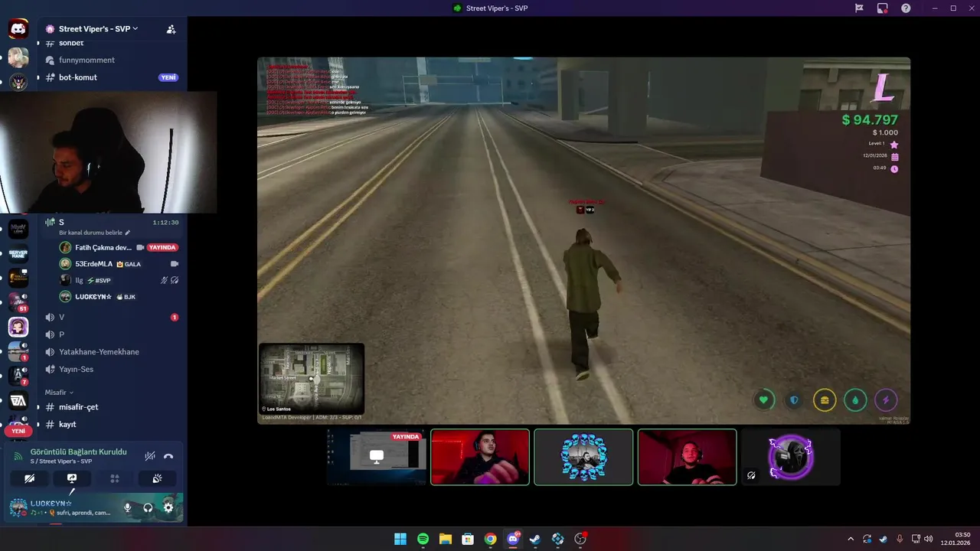Open the misafir-çet text channel
Image resolution: width=980 pixels, height=551 pixels.
[112, 407]
